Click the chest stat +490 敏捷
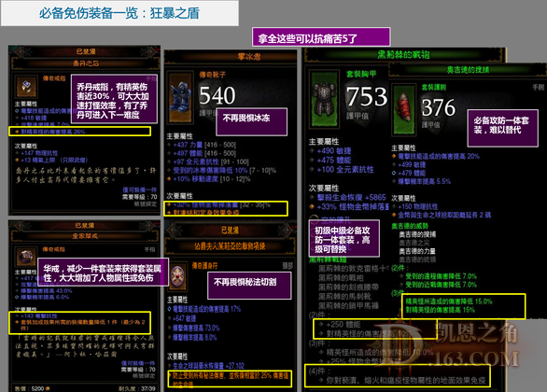This screenshot has width=547, height=392. point(334,151)
